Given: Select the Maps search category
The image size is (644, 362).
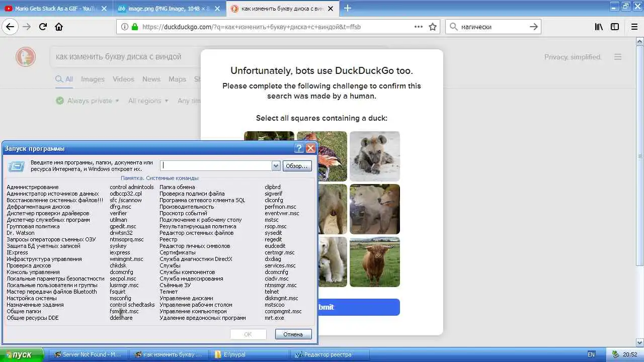Looking at the screenshot, I should 177,79.
